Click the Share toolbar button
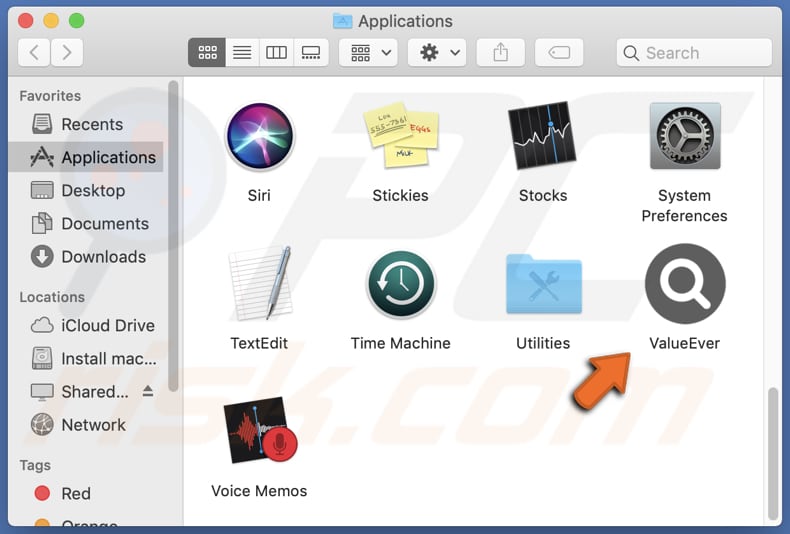Image resolution: width=790 pixels, height=534 pixels. pos(500,52)
